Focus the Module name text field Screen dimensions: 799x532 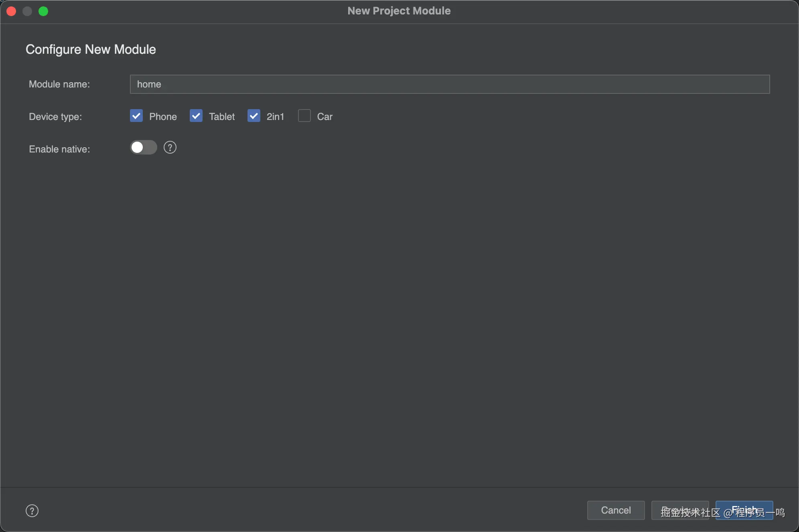[449, 84]
